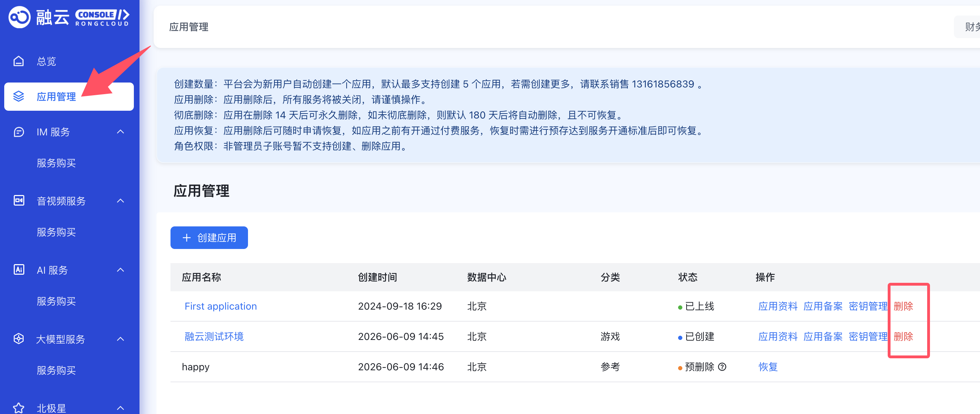Screen dimensions: 980x414
Task: Open IM 服务 menu item
Action: [53, 132]
